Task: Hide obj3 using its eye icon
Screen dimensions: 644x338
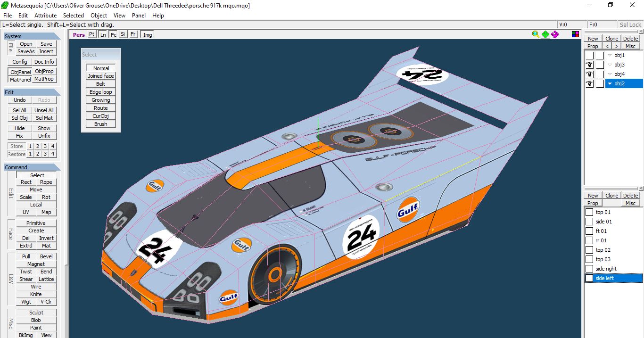Action: pos(589,65)
